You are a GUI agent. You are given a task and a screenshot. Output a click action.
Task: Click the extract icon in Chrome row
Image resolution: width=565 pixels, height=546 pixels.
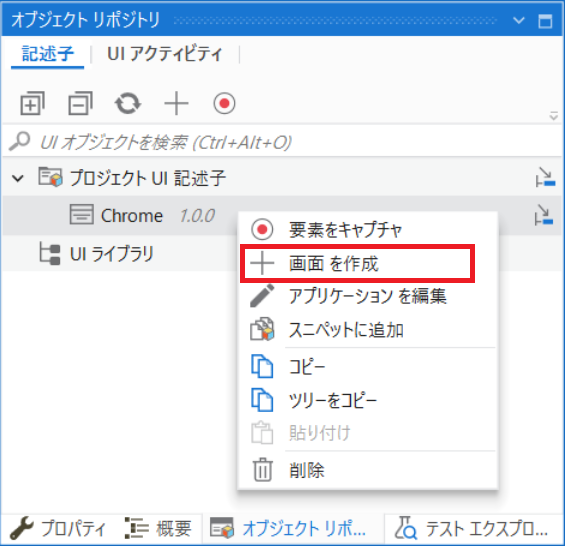point(544,215)
